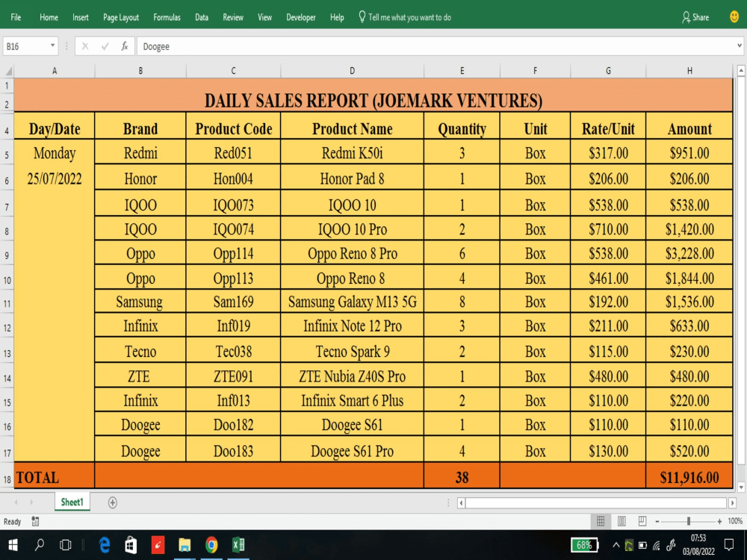Select the cell with Samsung Galaxy M13 5G
The height and width of the screenshot is (560, 747).
pyautogui.click(x=352, y=302)
